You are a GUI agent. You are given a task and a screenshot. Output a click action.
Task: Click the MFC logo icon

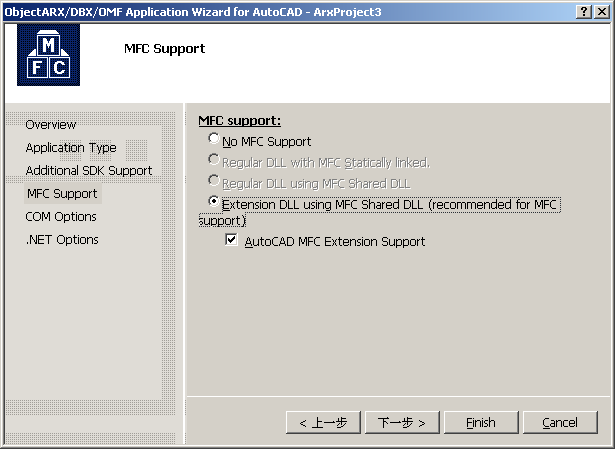point(48,57)
